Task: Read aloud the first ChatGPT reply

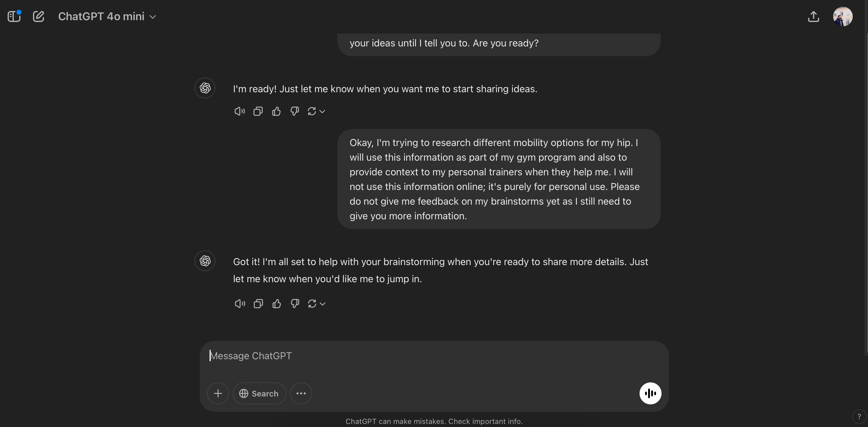Action: coord(239,111)
